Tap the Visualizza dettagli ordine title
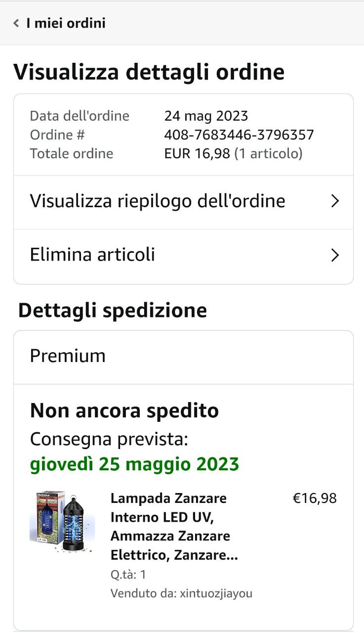This screenshot has width=364, height=633. [149, 72]
